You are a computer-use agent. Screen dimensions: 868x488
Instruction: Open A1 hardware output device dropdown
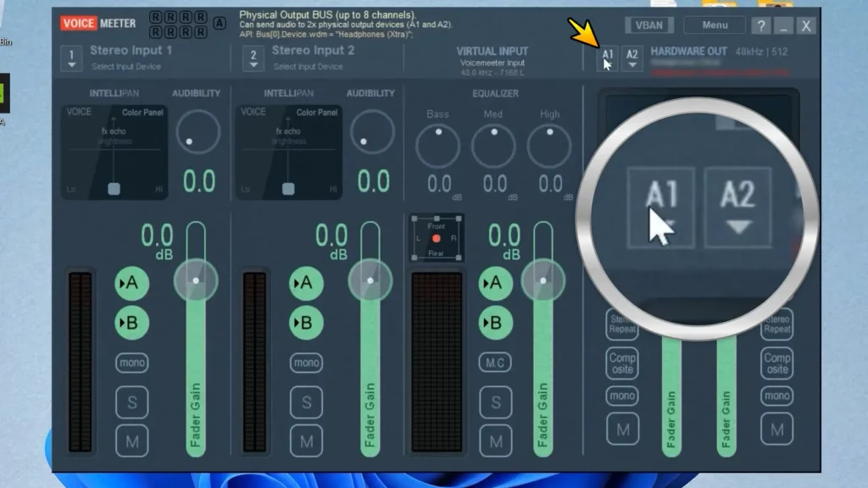(x=608, y=58)
